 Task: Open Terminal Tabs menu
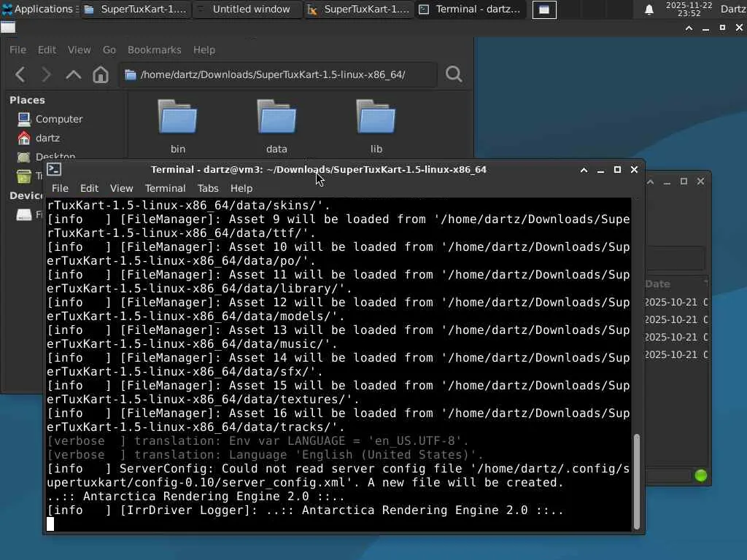208,189
